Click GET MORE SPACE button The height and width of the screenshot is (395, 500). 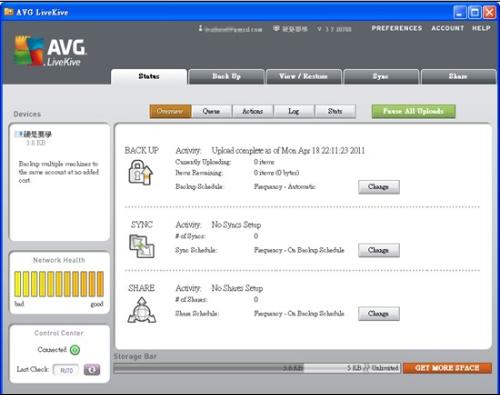447,368
